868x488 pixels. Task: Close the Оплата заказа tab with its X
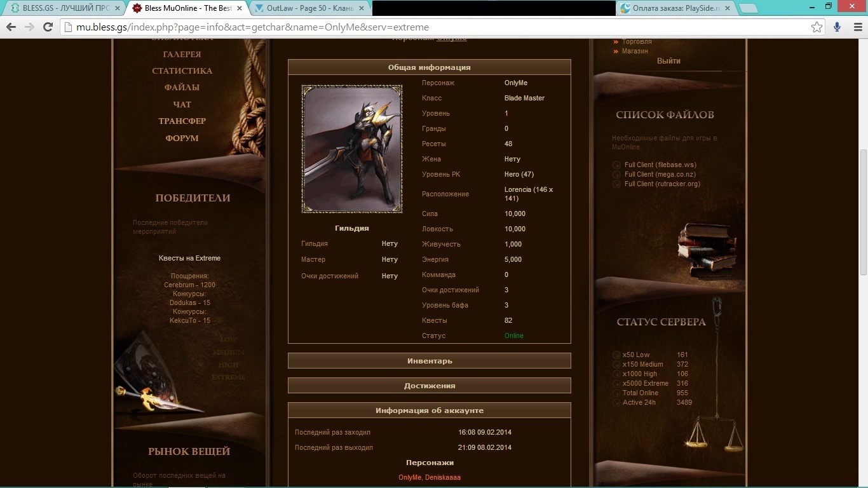click(x=728, y=9)
